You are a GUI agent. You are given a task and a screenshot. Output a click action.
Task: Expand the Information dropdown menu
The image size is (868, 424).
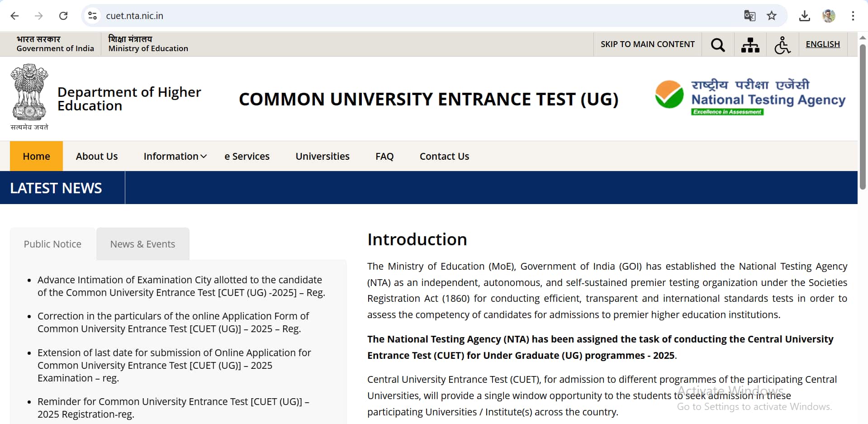point(175,156)
